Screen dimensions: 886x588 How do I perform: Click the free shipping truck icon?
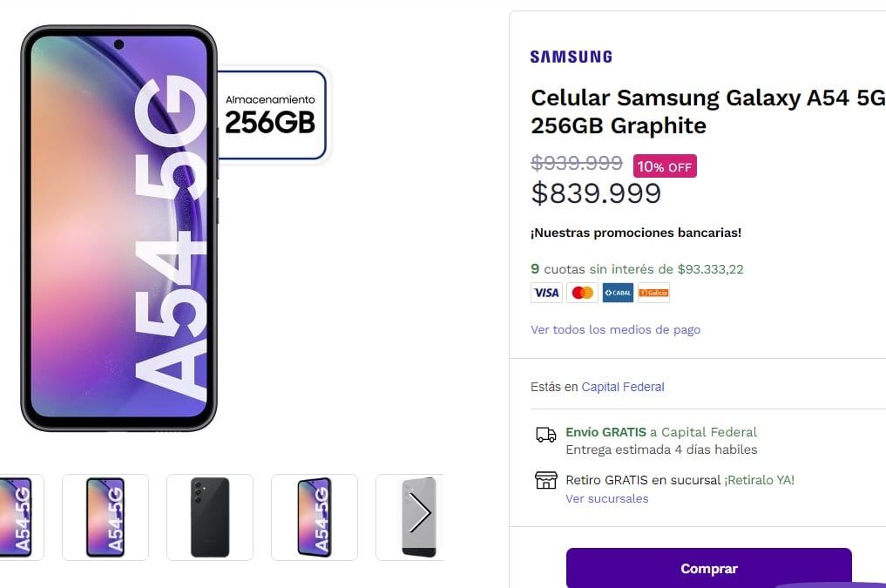point(544,432)
